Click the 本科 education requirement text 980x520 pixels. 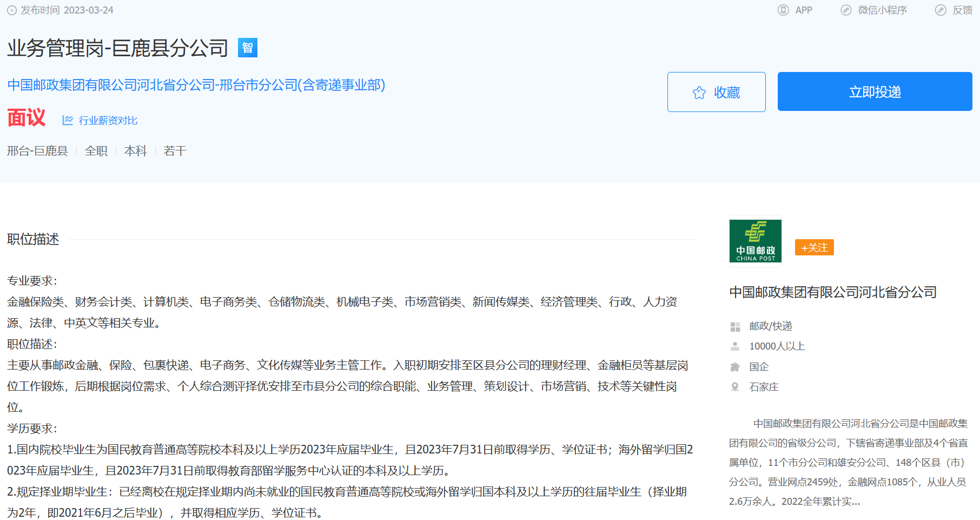[x=136, y=151]
